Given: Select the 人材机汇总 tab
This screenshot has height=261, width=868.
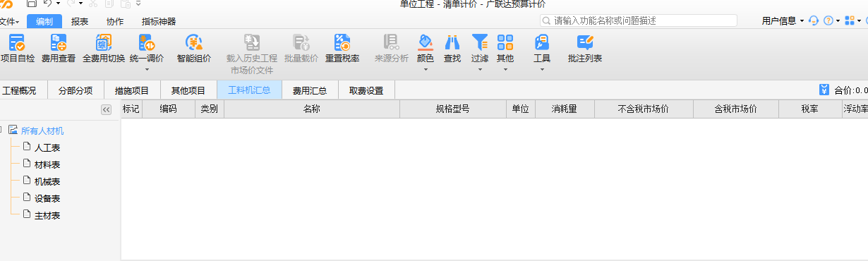Looking at the screenshot, I should click(x=249, y=90).
